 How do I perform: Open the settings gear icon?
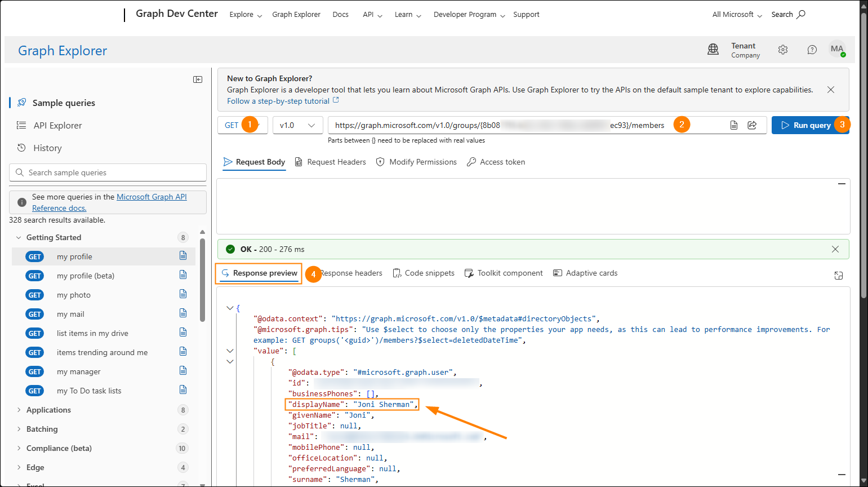tap(783, 50)
